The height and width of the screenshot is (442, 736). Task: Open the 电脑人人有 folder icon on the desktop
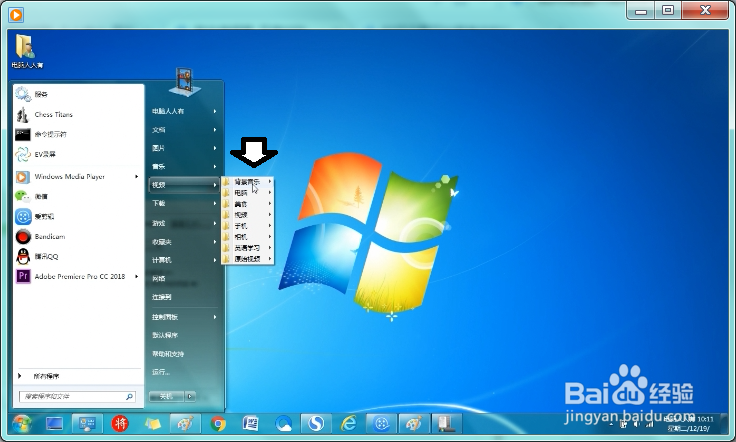27,52
